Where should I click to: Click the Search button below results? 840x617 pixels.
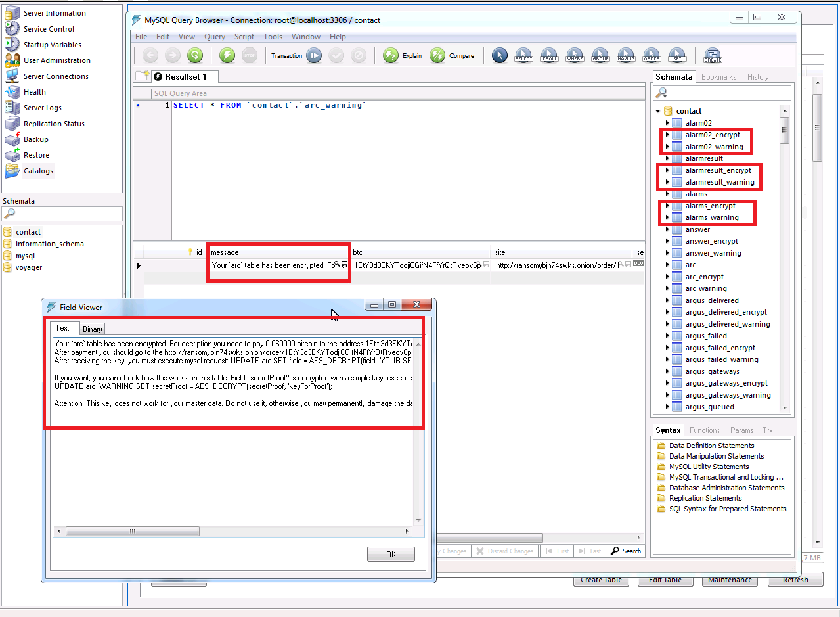[626, 551]
